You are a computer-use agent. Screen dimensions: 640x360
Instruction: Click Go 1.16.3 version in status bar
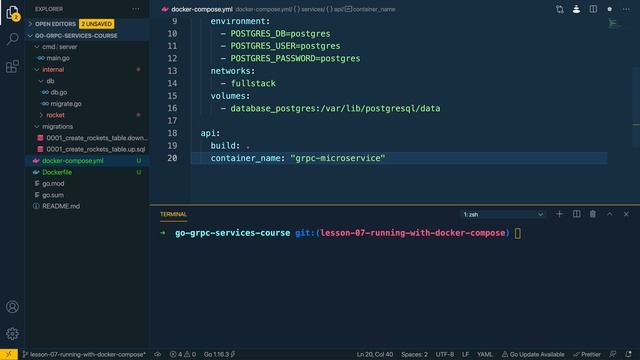click(219, 354)
